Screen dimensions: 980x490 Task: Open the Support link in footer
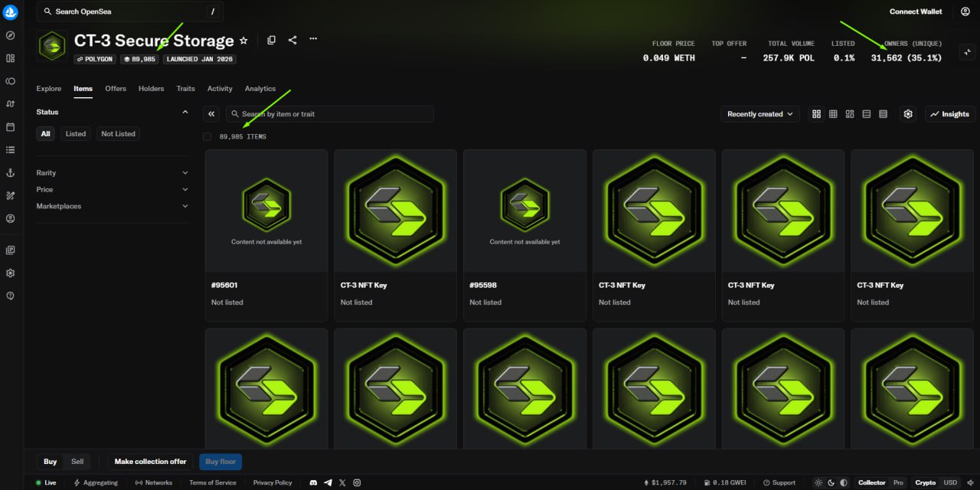(x=779, y=483)
